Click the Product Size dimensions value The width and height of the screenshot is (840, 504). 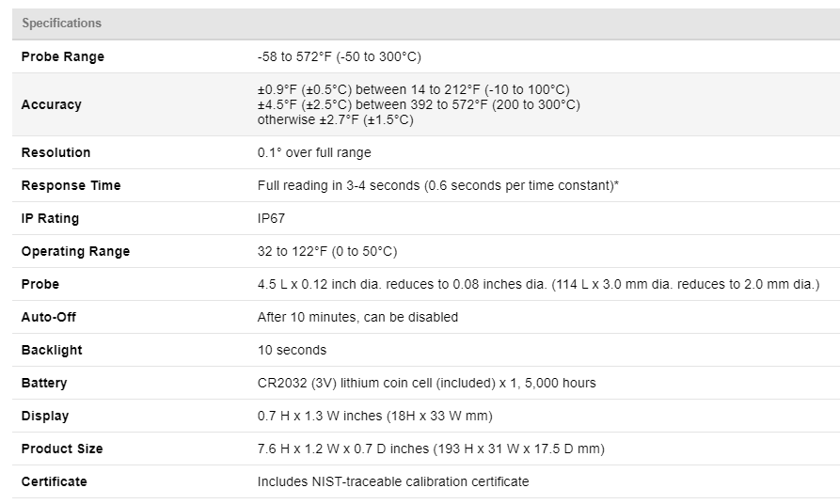(431, 449)
